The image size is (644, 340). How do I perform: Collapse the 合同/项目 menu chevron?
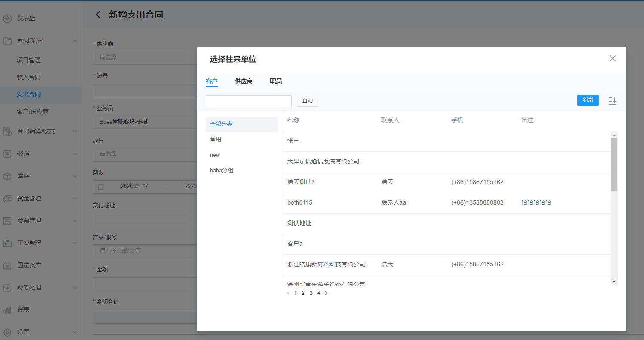75,41
